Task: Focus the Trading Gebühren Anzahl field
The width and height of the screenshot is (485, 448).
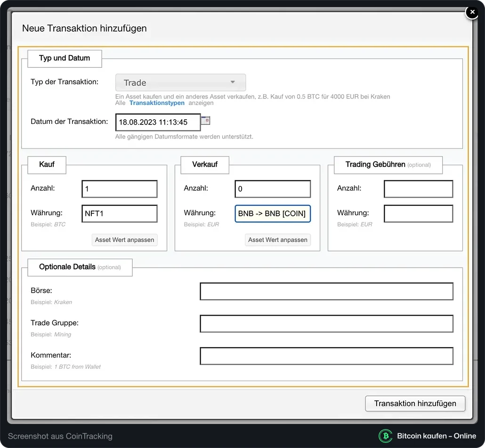Action: [419, 189]
